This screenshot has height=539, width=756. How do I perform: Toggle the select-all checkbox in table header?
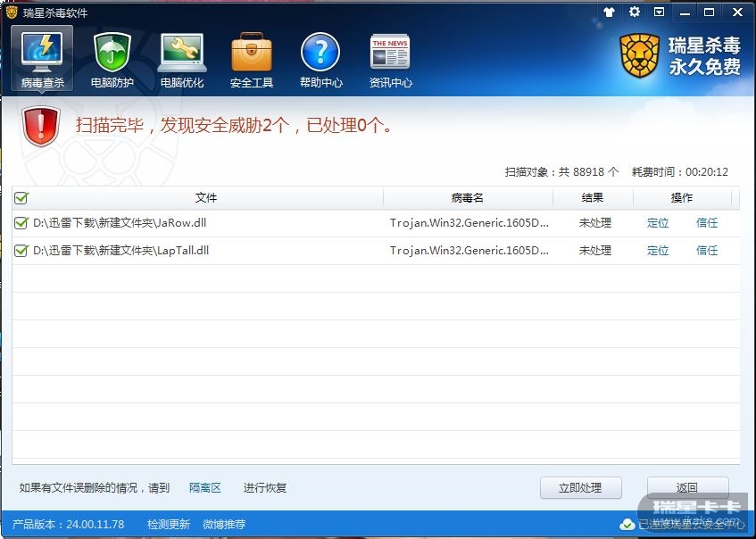coord(21,198)
